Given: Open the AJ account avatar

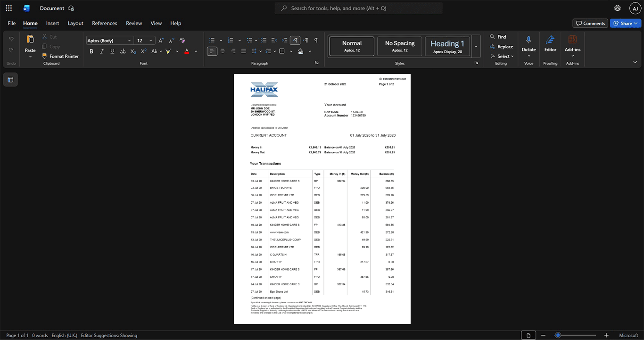Looking at the screenshot, I should [635, 8].
